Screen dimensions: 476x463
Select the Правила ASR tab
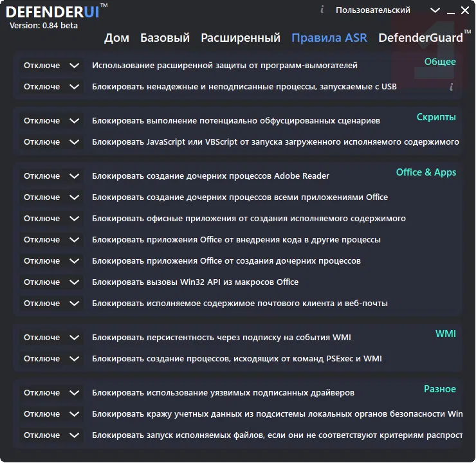point(329,38)
